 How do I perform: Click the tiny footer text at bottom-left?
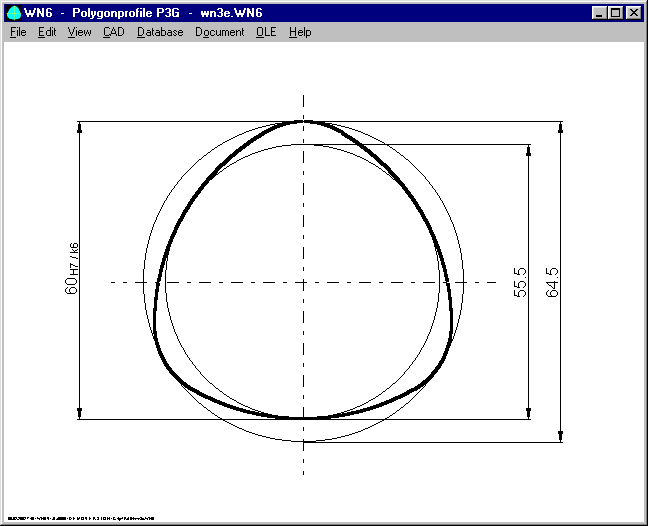click(80, 518)
